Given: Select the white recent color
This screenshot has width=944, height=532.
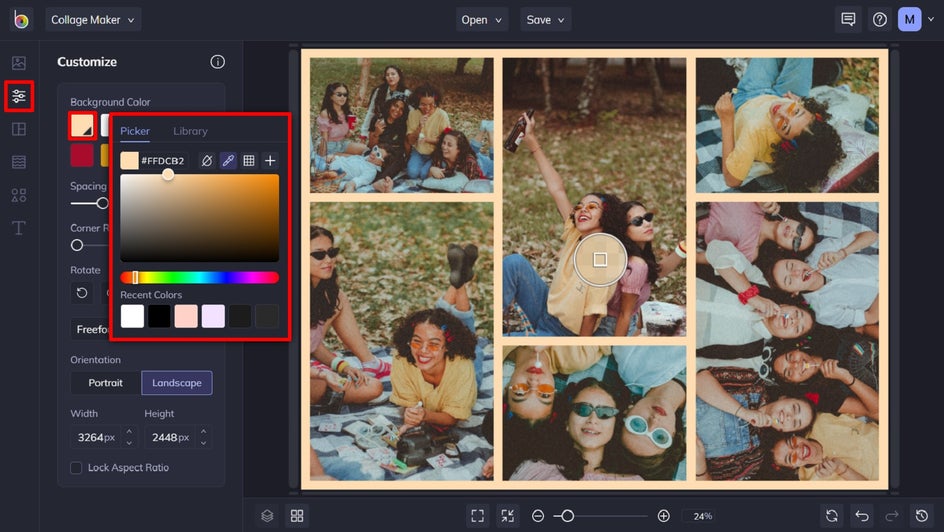Looking at the screenshot, I should pyautogui.click(x=132, y=316).
